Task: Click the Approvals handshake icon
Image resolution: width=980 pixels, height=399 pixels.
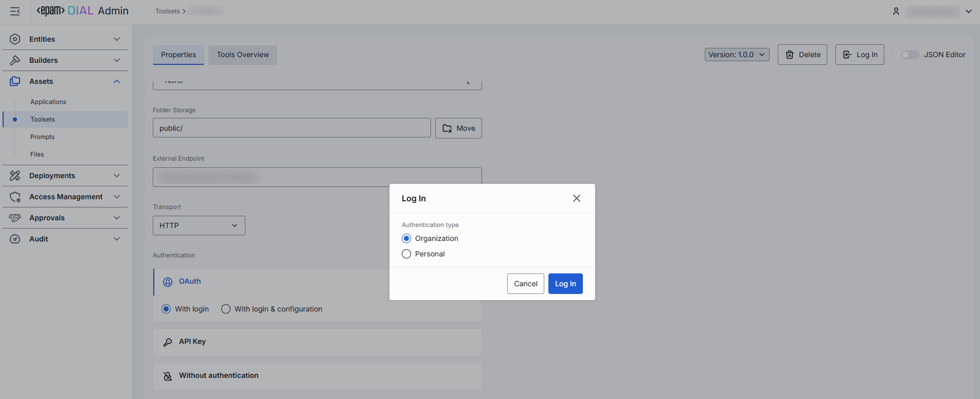Action: coord(15,218)
